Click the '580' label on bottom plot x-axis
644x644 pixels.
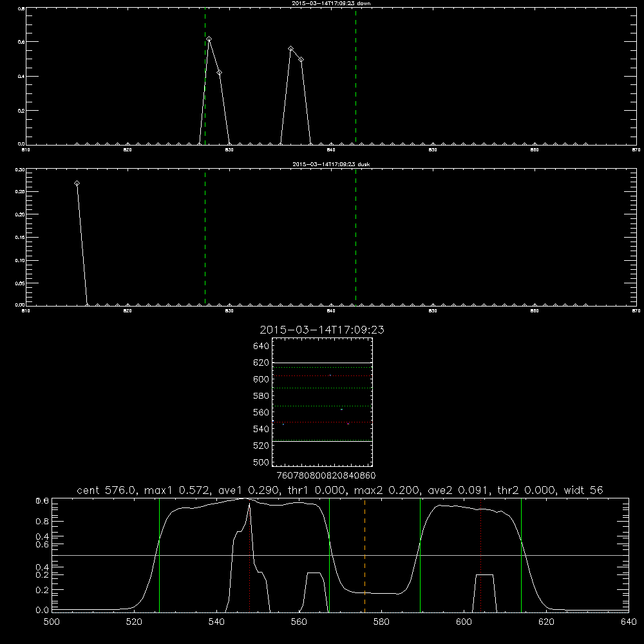click(381, 622)
